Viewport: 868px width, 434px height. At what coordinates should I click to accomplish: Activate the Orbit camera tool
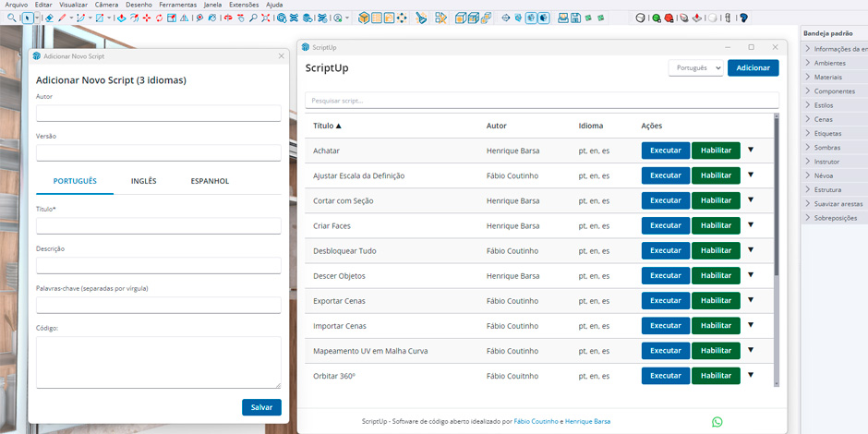(x=227, y=18)
